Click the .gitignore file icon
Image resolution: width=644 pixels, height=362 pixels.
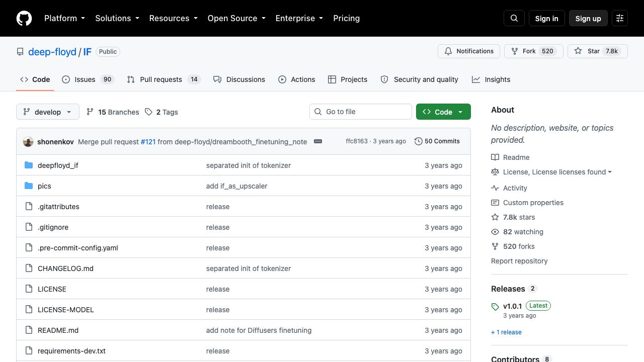click(29, 227)
